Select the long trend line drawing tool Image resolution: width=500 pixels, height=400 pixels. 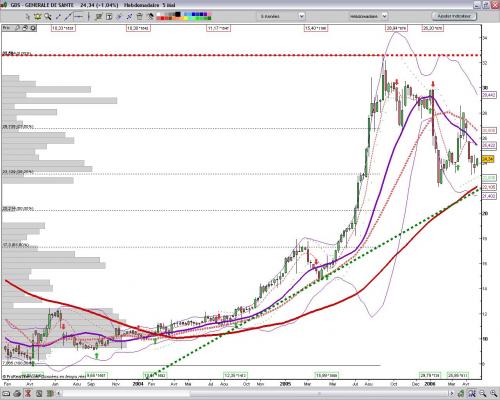pos(68,16)
